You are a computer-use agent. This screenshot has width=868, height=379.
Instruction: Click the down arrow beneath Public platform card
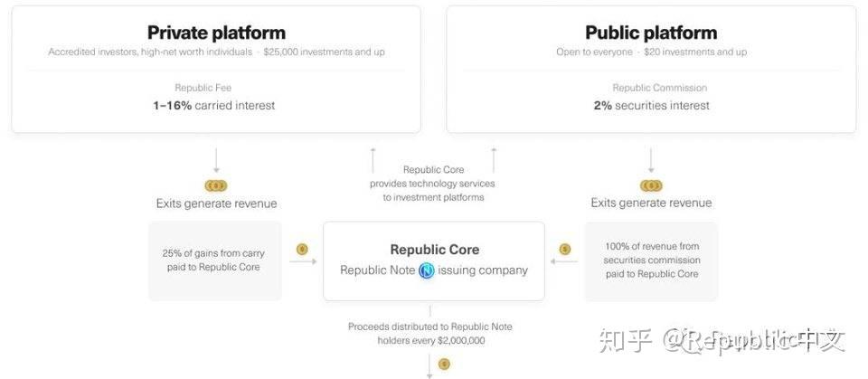click(x=651, y=160)
